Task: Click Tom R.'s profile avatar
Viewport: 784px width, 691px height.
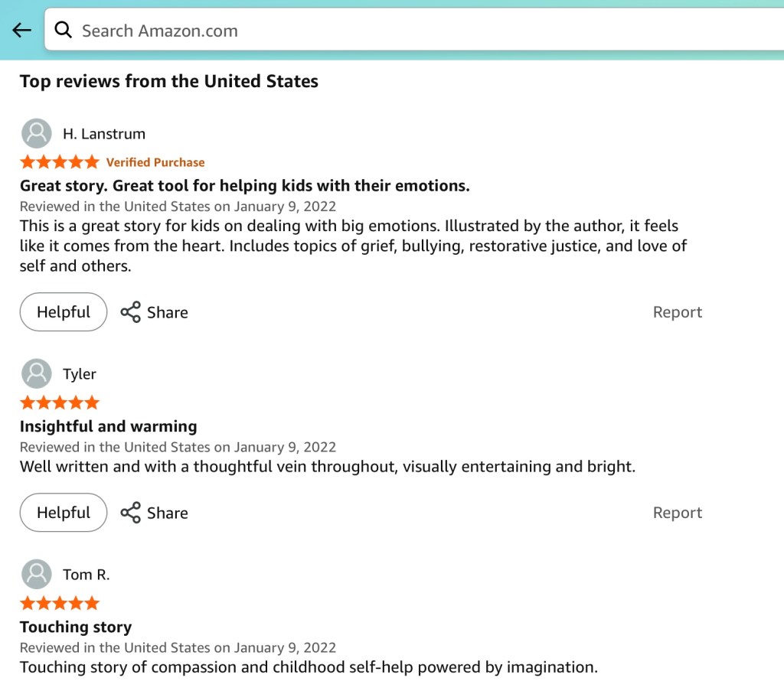Action: pyautogui.click(x=37, y=575)
